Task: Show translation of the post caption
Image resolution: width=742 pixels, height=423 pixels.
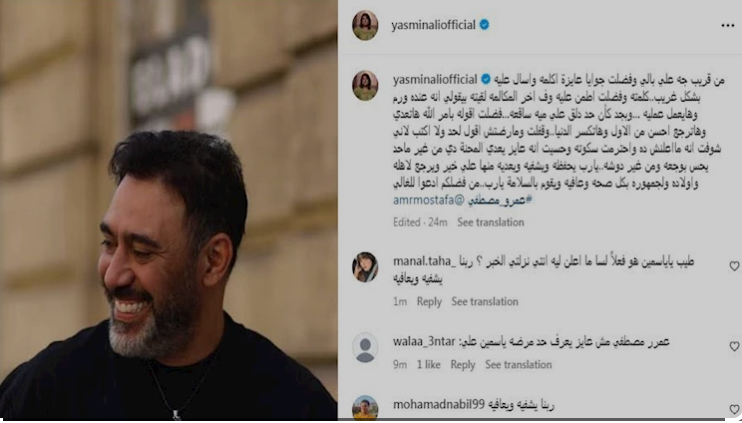Action: pos(490,222)
